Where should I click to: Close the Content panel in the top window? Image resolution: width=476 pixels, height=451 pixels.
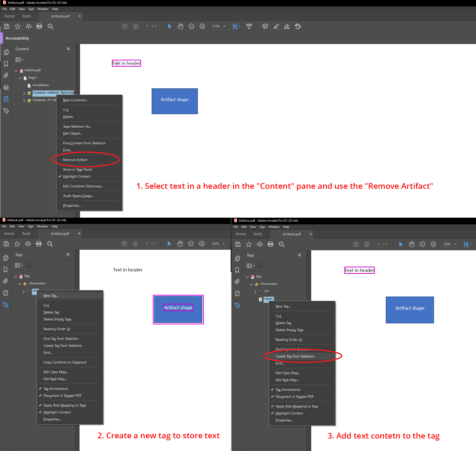[x=68, y=49]
